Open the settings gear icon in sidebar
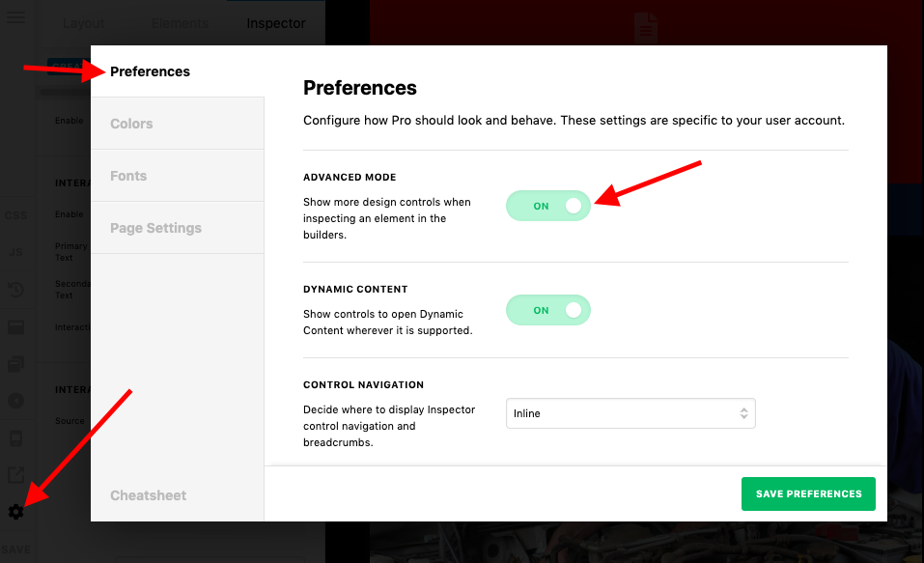924x563 pixels. 15,511
